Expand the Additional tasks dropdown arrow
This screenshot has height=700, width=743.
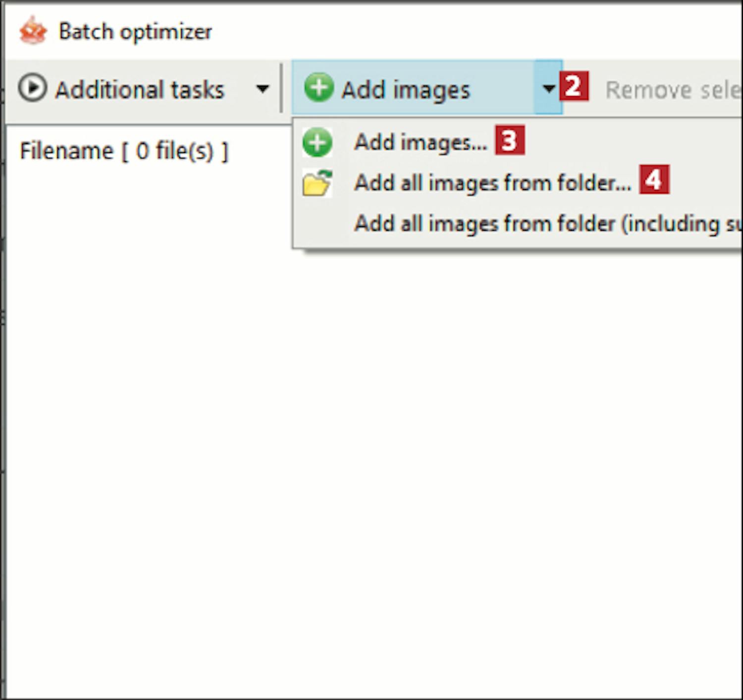(262, 89)
